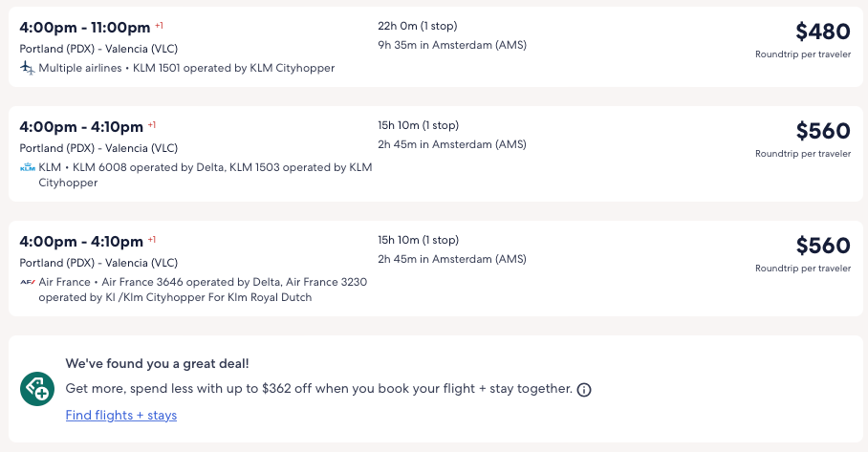Click the KLM airline logo
This screenshot has width=868, height=452.
click(27, 167)
